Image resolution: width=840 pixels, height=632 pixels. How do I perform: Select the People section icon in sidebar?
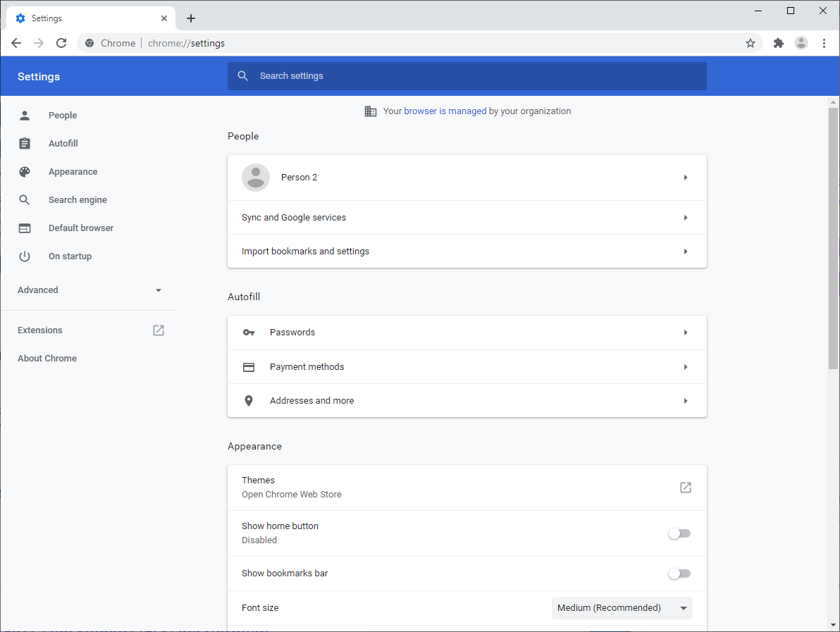click(25, 115)
